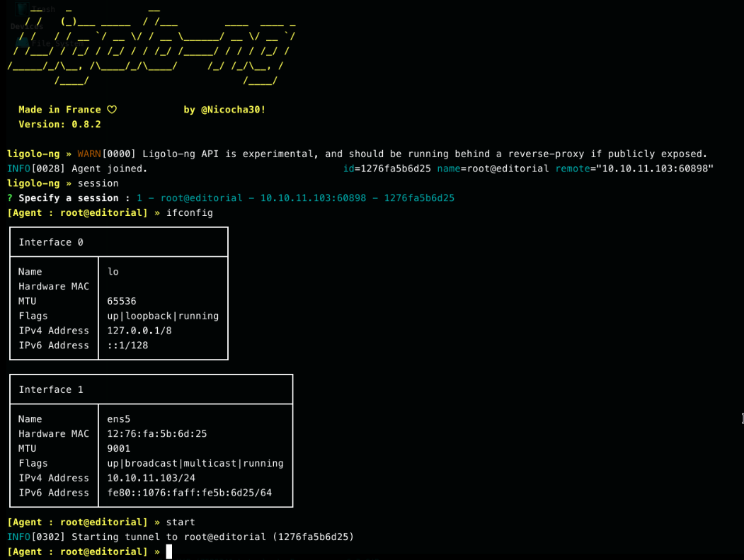744x560 pixels.
Task: Select the 'Interface 1' table header
Action: (51, 389)
